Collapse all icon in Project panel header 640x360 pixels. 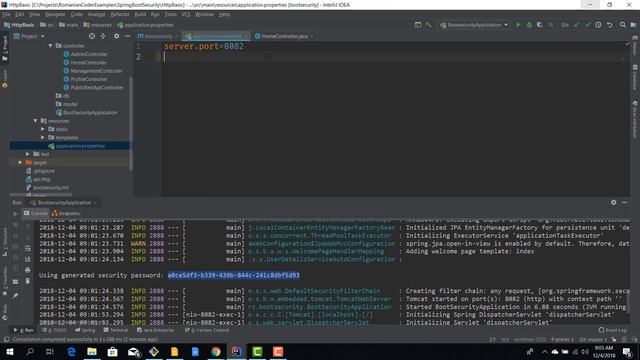click(x=103, y=36)
